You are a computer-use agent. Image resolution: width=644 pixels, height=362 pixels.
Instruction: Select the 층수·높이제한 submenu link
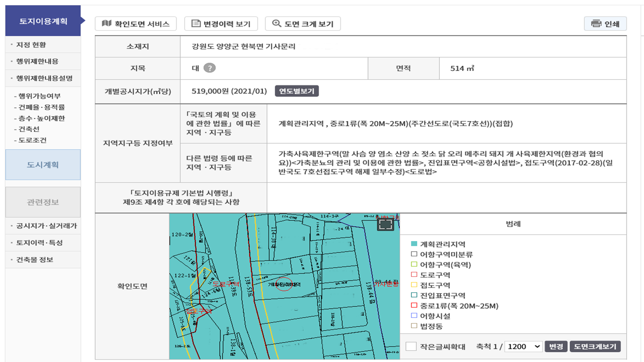click(x=42, y=118)
